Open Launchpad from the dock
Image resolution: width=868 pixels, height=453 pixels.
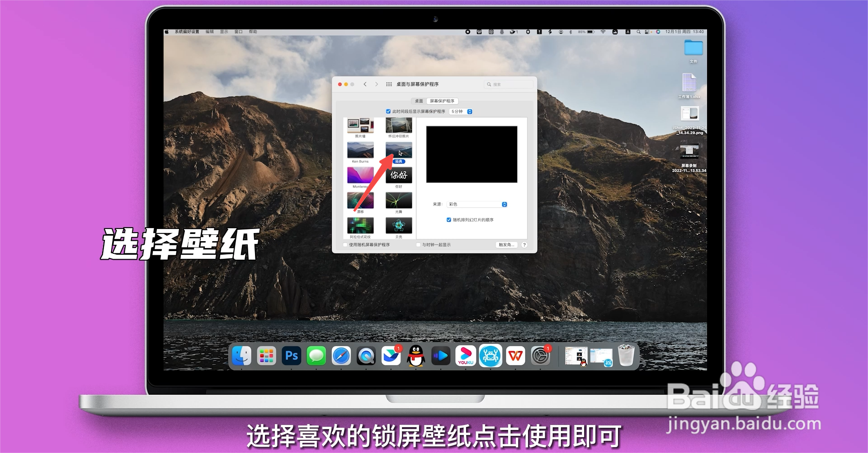click(267, 356)
